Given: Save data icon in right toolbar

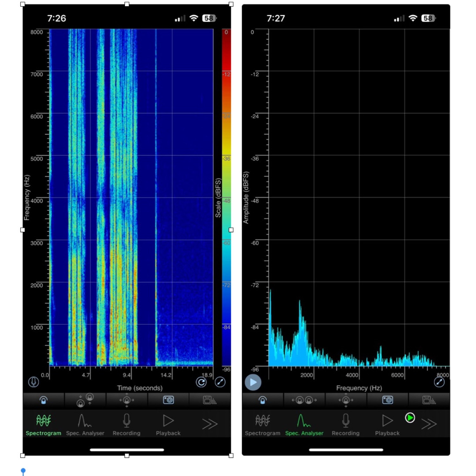Looking at the screenshot, I should (x=429, y=400).
